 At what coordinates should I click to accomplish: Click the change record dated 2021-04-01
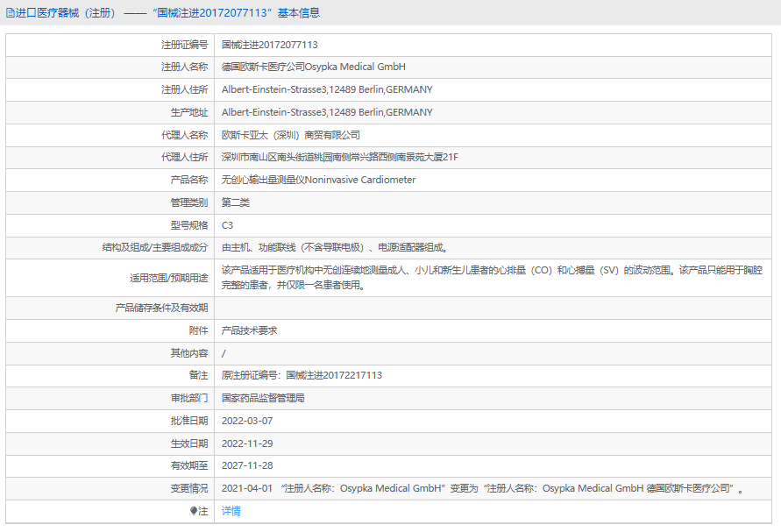(483, 489)
